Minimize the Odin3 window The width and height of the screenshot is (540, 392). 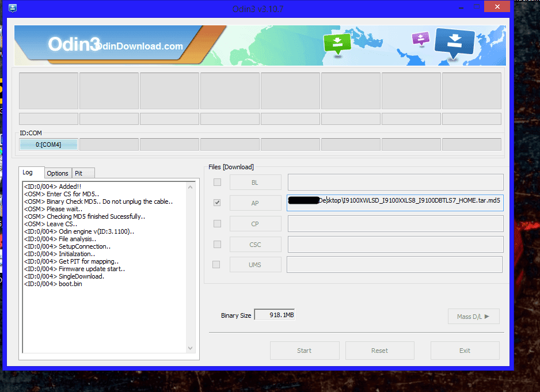(x=461, y=7)
